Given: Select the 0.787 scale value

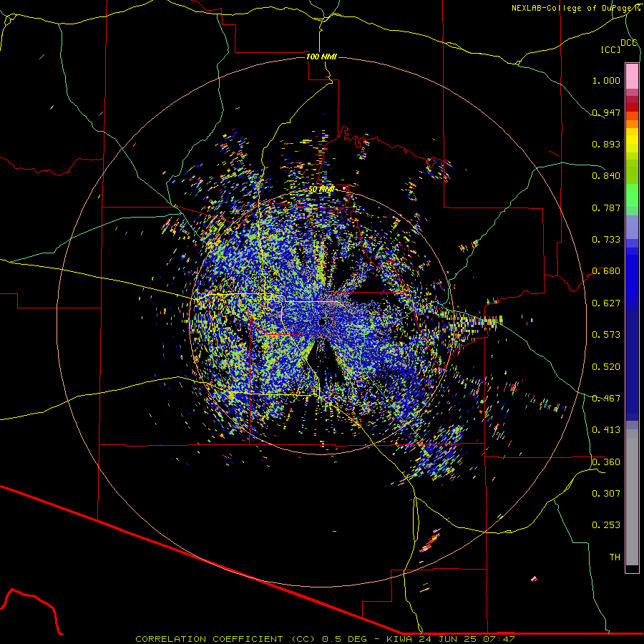Looking at the screenshot, I should pyautogui.click(x=606, y=208).
